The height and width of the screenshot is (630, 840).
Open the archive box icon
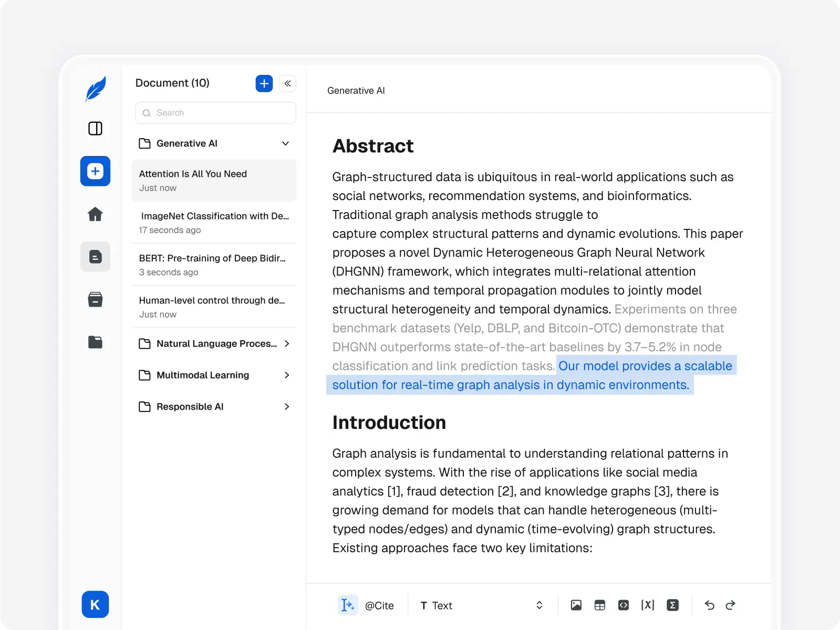click(95, 299)
